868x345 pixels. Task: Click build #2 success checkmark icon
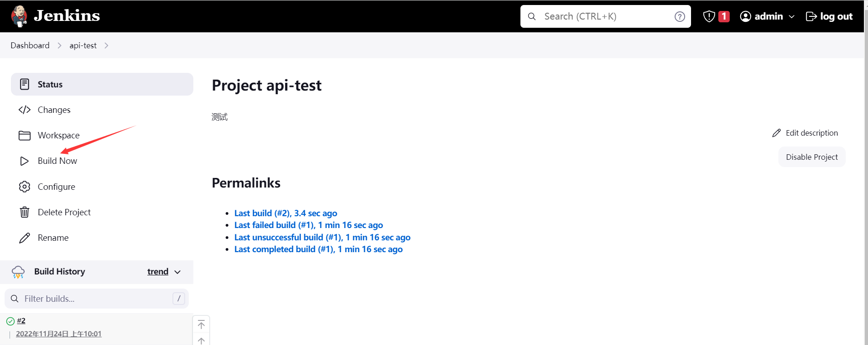10,321
